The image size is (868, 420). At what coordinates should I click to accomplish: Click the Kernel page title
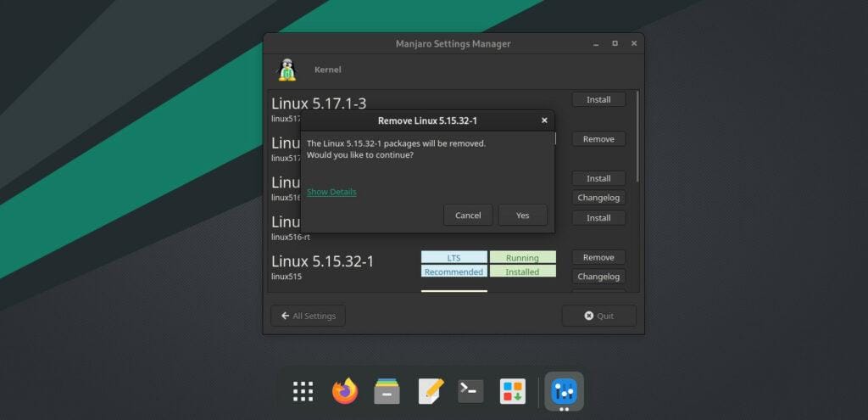click(328, 70)
